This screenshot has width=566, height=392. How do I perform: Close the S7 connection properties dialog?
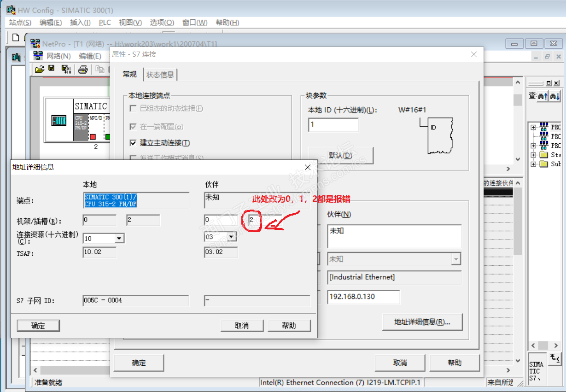[x=474, y=54]
